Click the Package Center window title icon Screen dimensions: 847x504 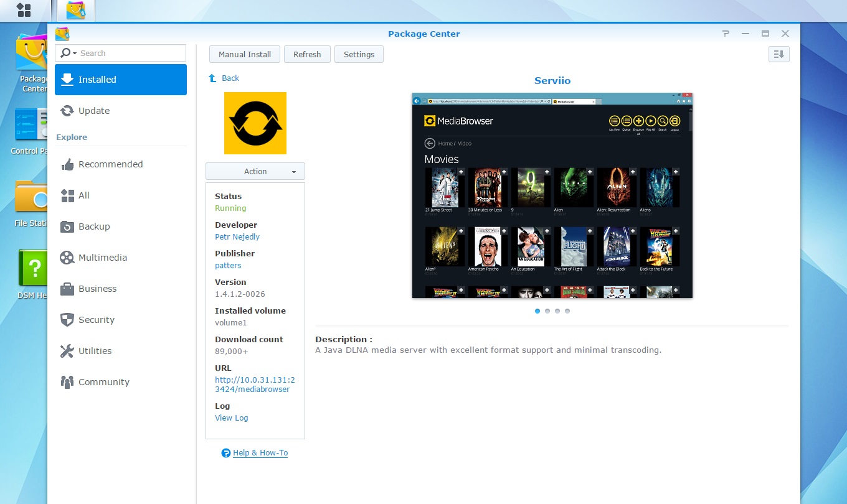[x=62, y=34]
